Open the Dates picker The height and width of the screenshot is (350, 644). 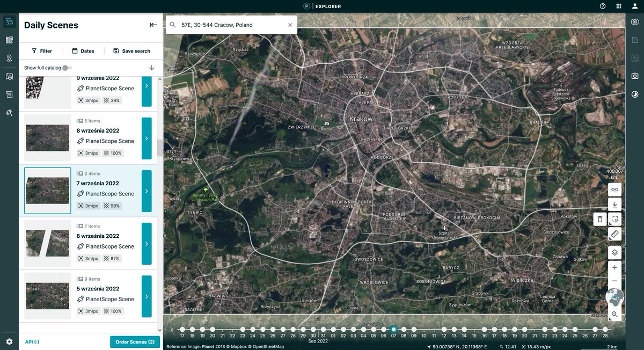tap(83, 51)
